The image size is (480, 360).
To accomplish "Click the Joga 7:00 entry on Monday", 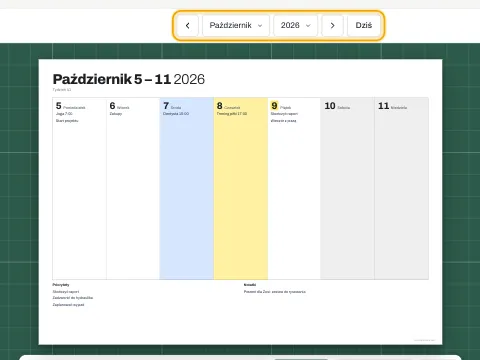I will [64, 114].
